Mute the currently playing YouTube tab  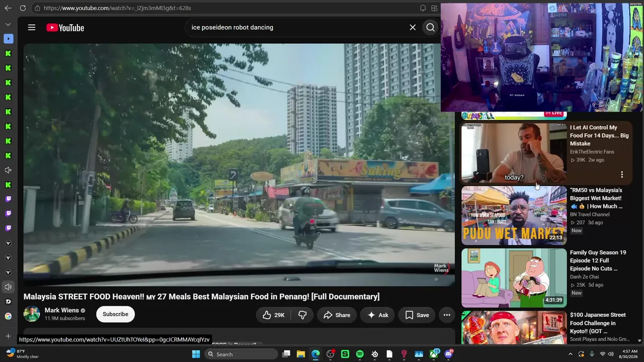[8, 287]
